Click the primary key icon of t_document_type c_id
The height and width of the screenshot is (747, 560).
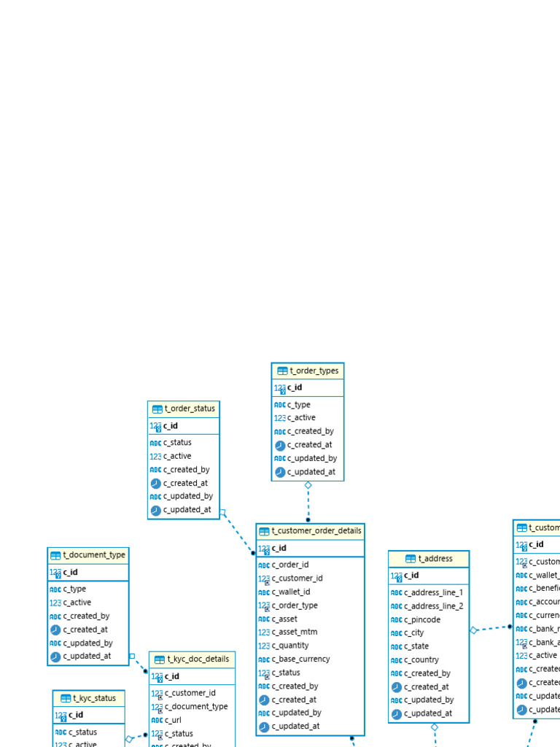pyautogui.click(x=55, y=573)
